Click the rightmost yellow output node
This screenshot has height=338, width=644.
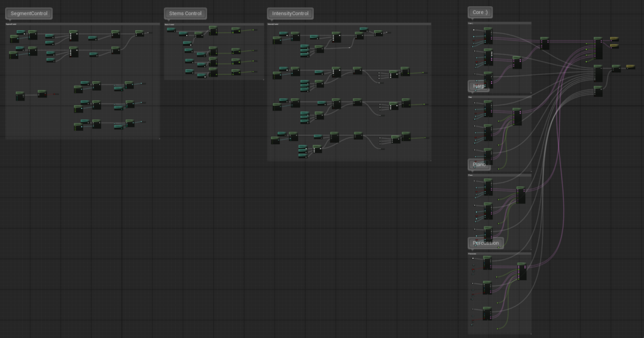[x=630, y=66]
